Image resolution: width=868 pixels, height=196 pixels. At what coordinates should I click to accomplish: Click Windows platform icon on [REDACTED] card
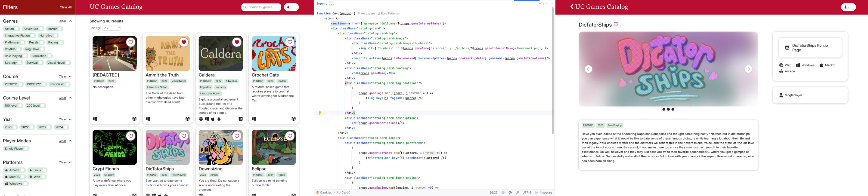point(95,119)
